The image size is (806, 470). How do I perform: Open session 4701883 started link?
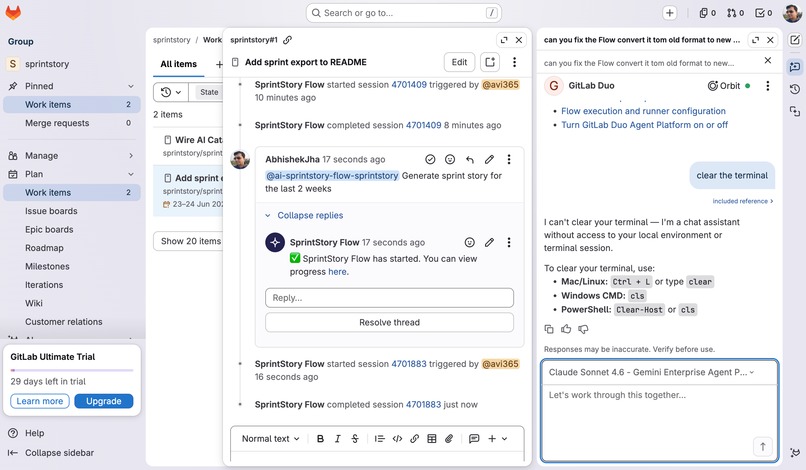click(x=409, y=364)
